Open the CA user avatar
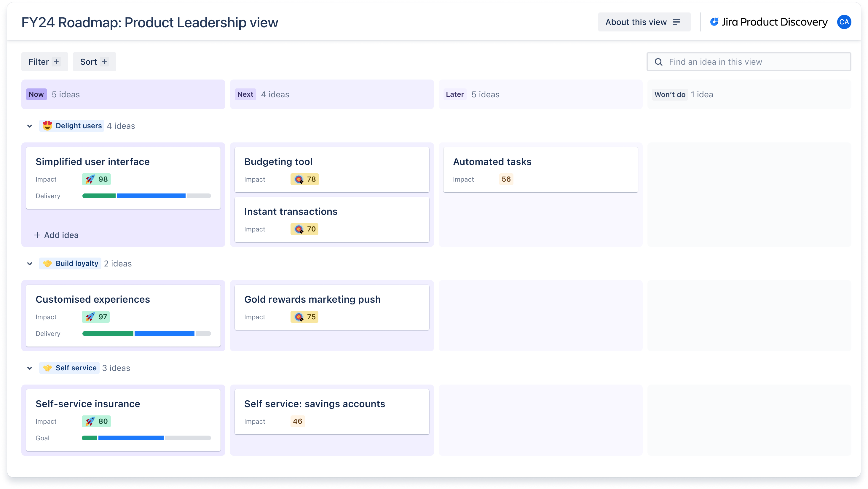This screenshot has height=489, width=868. coord(844,22)
